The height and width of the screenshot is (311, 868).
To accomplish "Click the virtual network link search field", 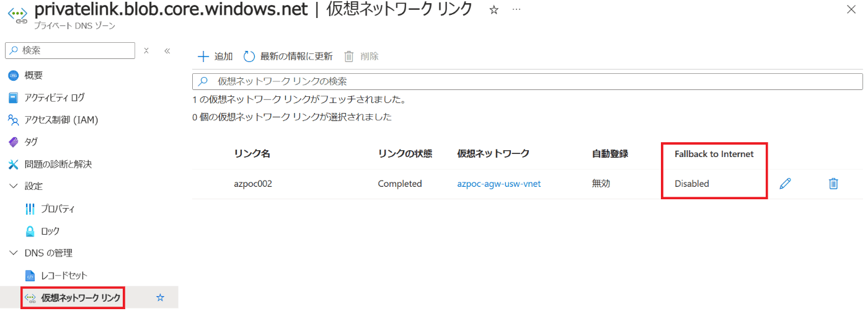I will tap(528, 81).
